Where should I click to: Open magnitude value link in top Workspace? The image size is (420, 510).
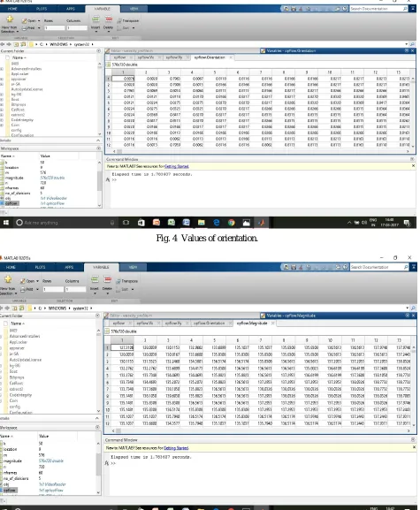coord(52,178)
